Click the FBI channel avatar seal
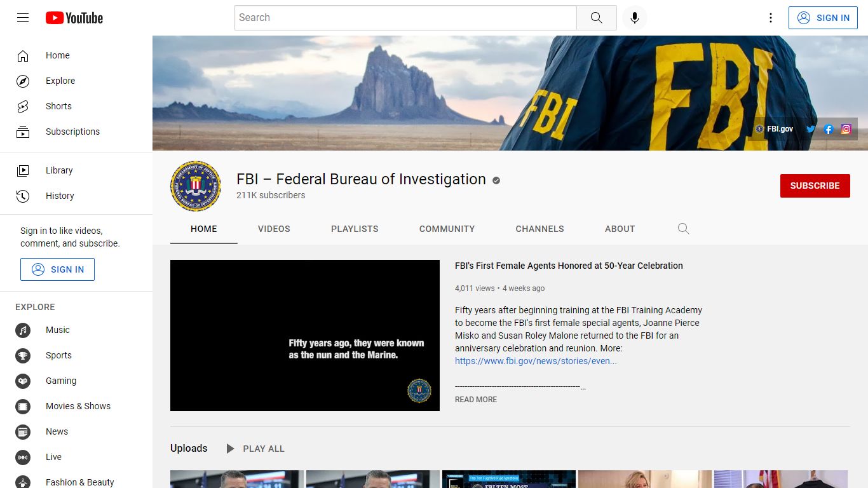The image size is (868, 488). tap(196, 186)
